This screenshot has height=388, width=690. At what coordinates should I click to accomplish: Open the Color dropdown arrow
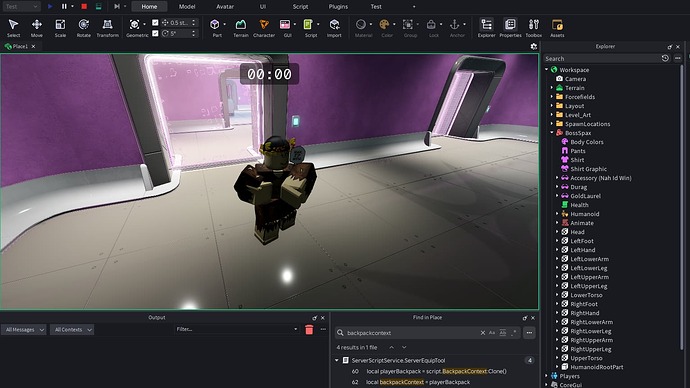[394, 24]
